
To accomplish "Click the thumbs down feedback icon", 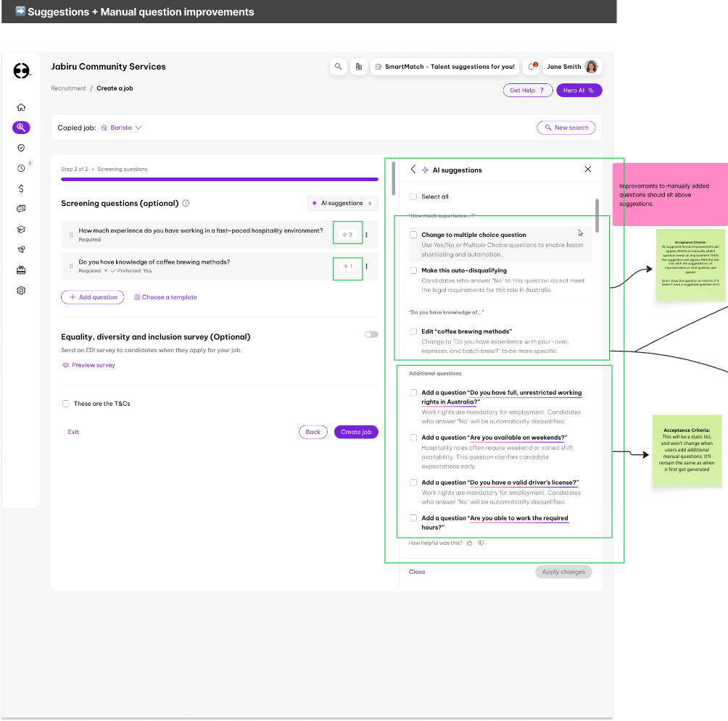I will tap(481, 543).
